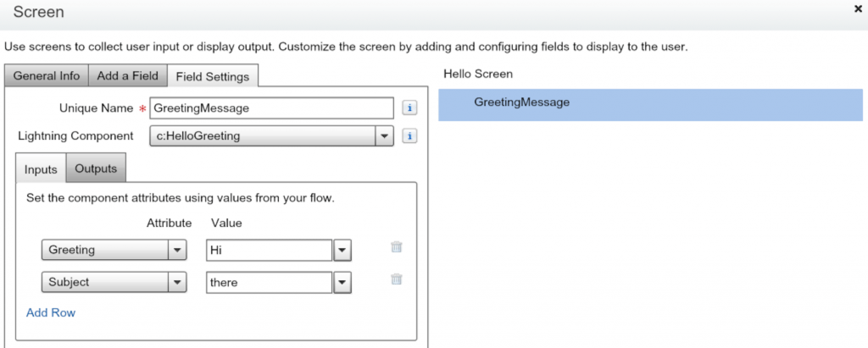Image resolution: width=868 pixels, height=348 pixels.
Task: Switch to the Outputs tab
Action: 96,168
